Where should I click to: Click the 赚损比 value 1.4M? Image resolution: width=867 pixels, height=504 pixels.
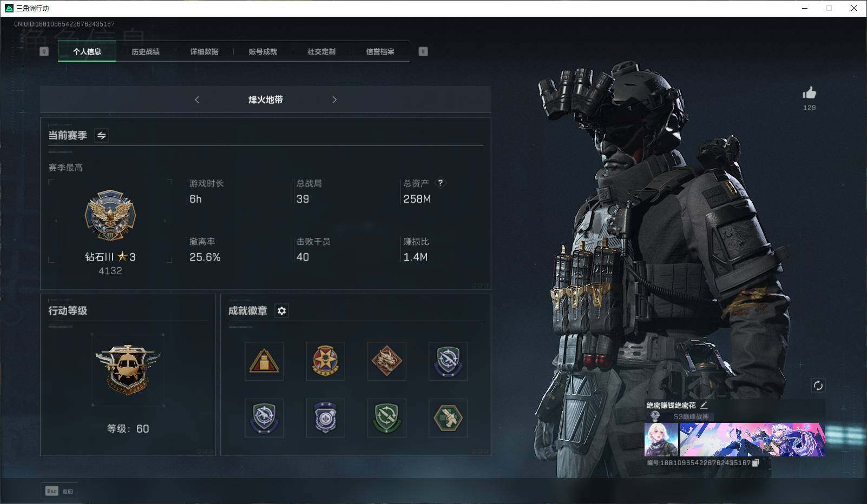click(416, 257)
